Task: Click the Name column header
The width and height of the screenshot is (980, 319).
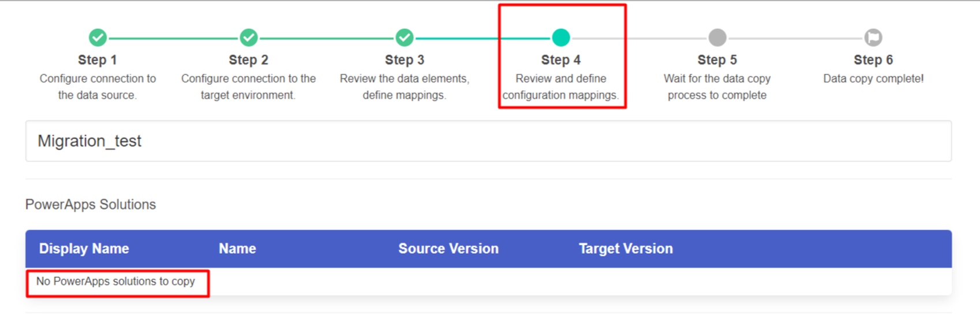Action: (x=237, y=249)
